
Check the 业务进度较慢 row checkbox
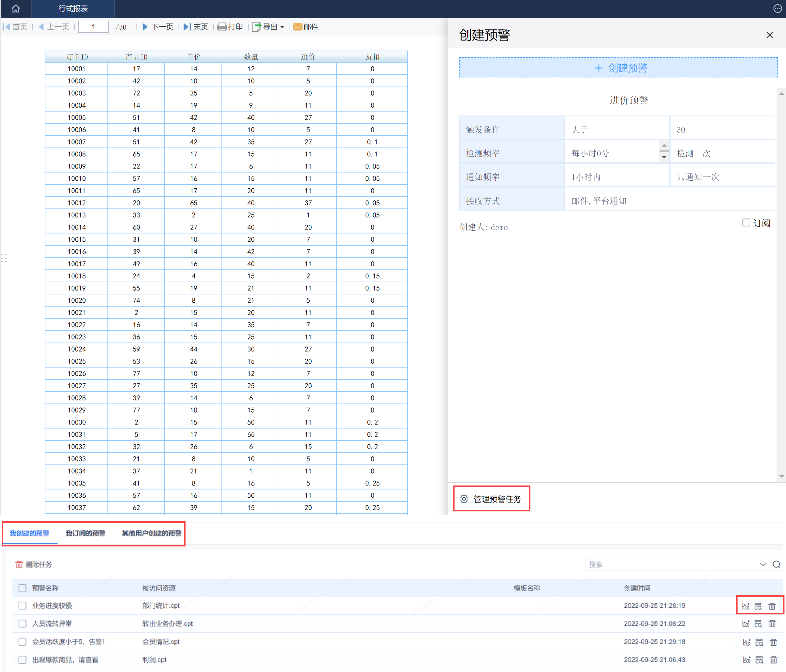pyautogui.click(x=22, y=606)
